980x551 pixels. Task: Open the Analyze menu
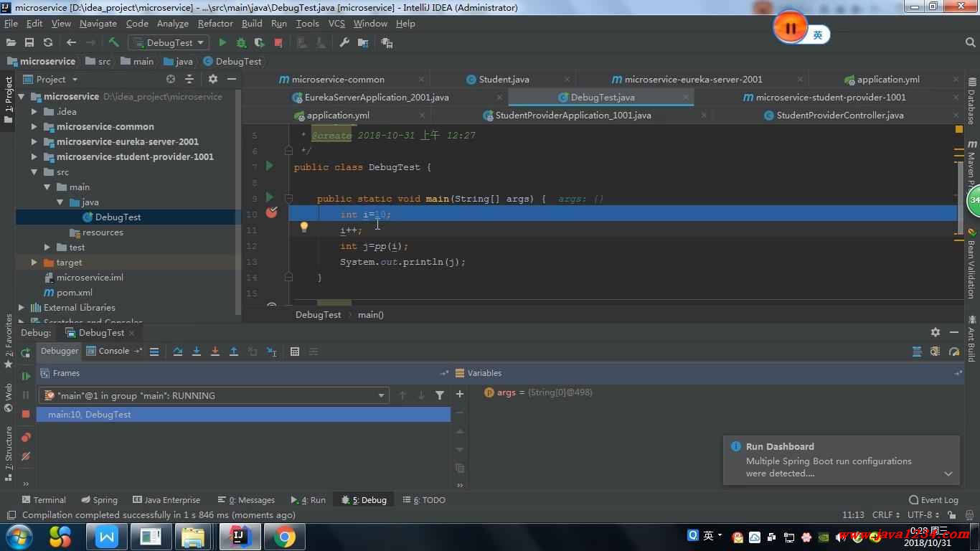173,23
